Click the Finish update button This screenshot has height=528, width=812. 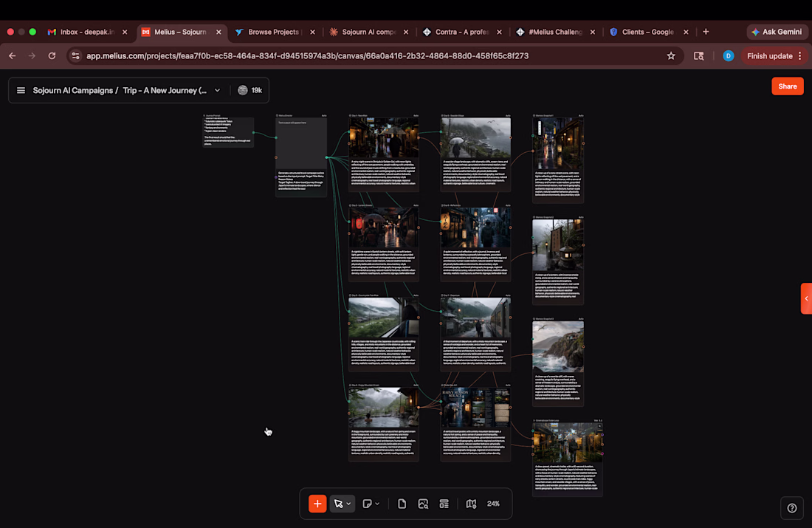pos(769,56)
